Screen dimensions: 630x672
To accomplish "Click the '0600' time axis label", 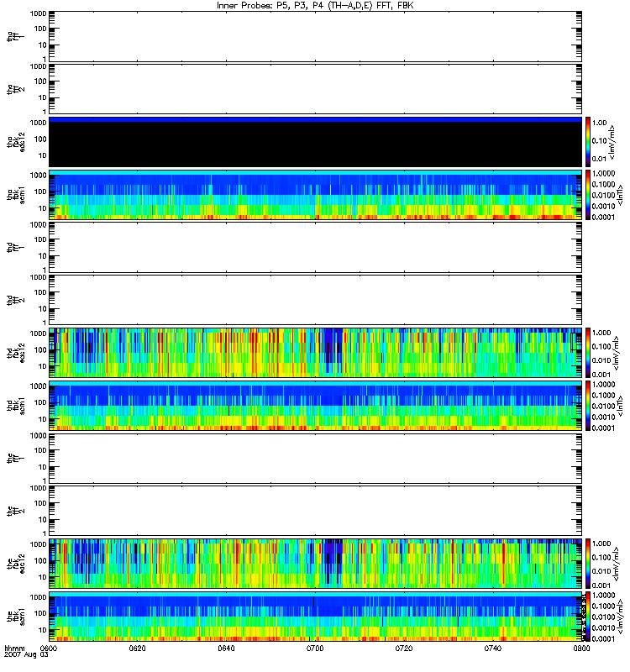I will [48, 648].
